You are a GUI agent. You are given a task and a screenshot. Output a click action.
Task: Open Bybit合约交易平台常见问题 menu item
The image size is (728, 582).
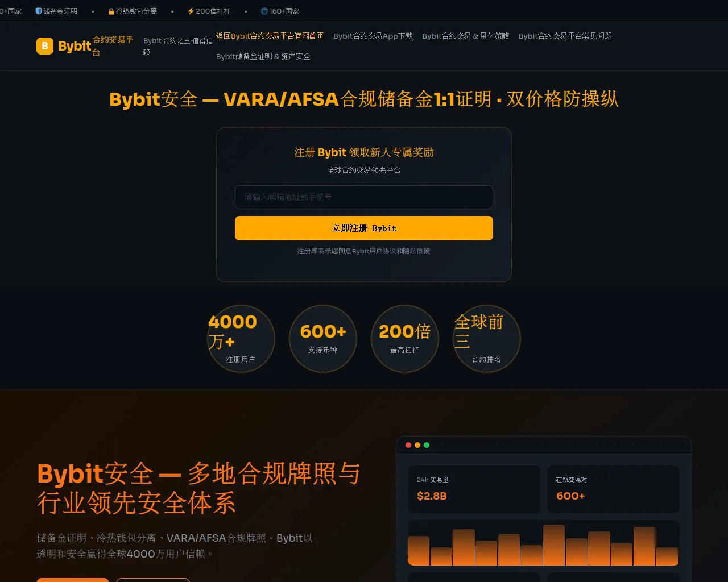coord(565,36)
